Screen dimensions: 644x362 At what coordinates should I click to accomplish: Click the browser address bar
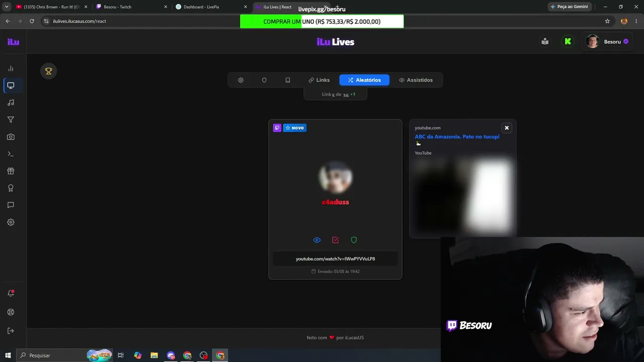pyautogui.click(x=322, y=21)
